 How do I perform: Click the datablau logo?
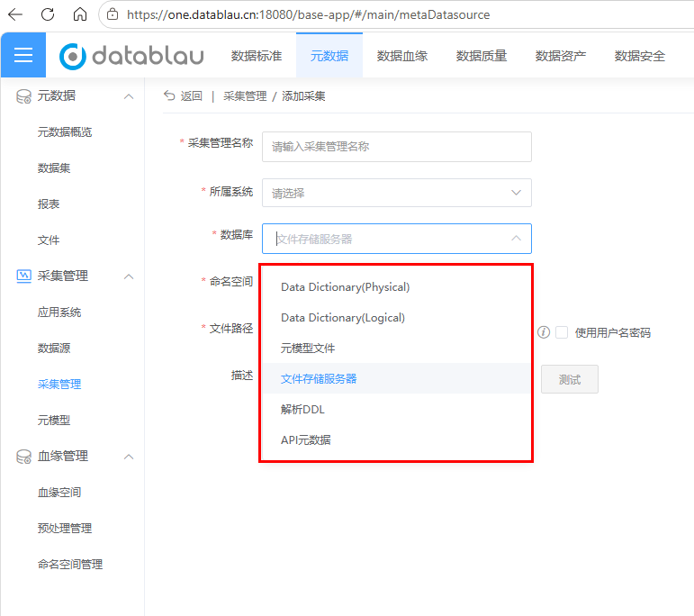131,56
